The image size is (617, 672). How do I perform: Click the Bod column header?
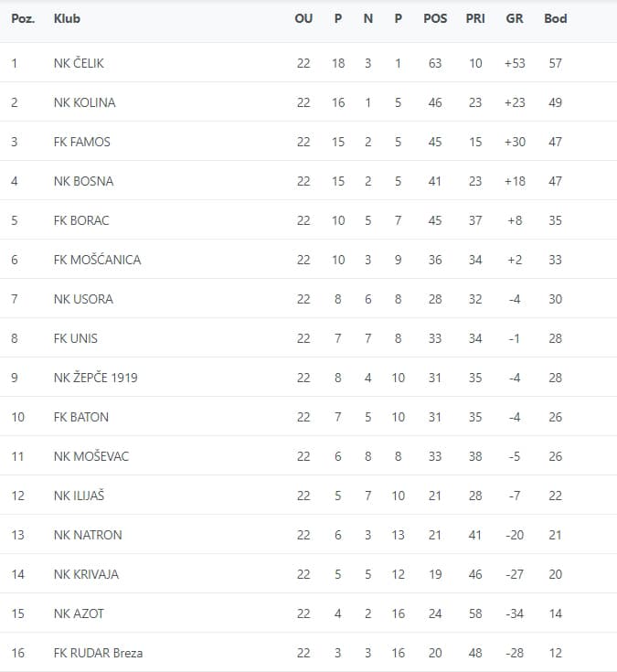coord(556,18)
